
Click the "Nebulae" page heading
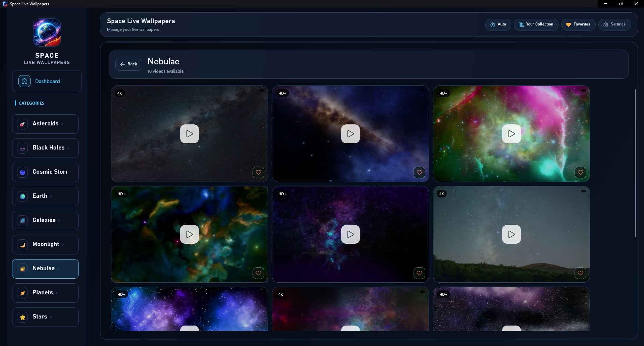[163, 62]
